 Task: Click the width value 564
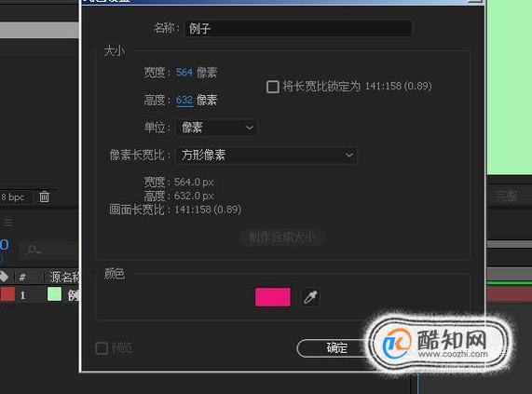184,73
